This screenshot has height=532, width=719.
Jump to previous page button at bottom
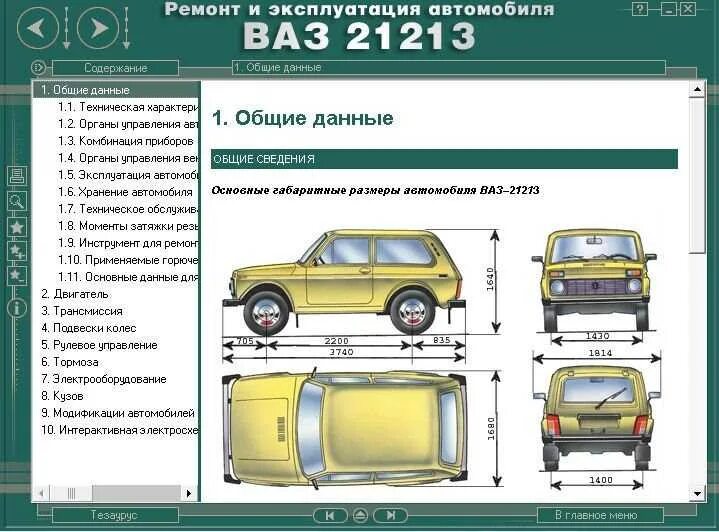pyautogui.click(x=330, y=515)
